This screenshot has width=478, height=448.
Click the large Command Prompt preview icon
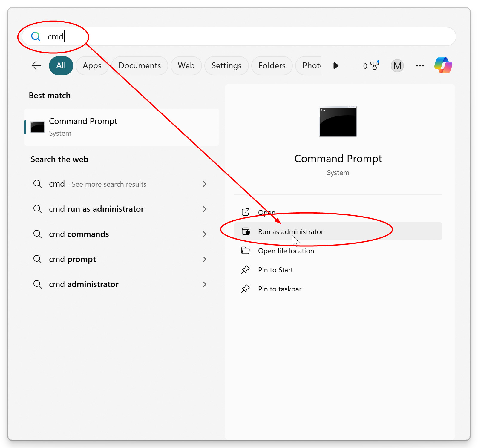[x=338, y=121]
